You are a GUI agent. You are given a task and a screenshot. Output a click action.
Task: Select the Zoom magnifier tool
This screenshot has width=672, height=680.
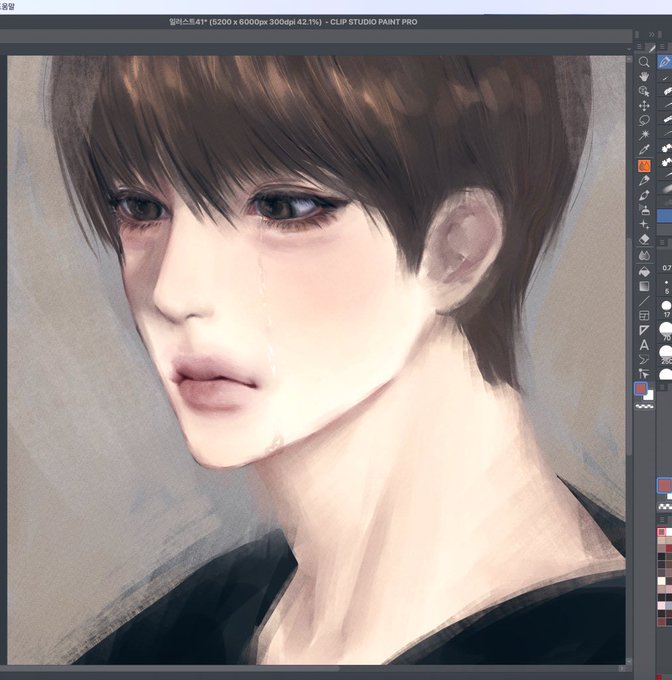[x=644, y=62]
